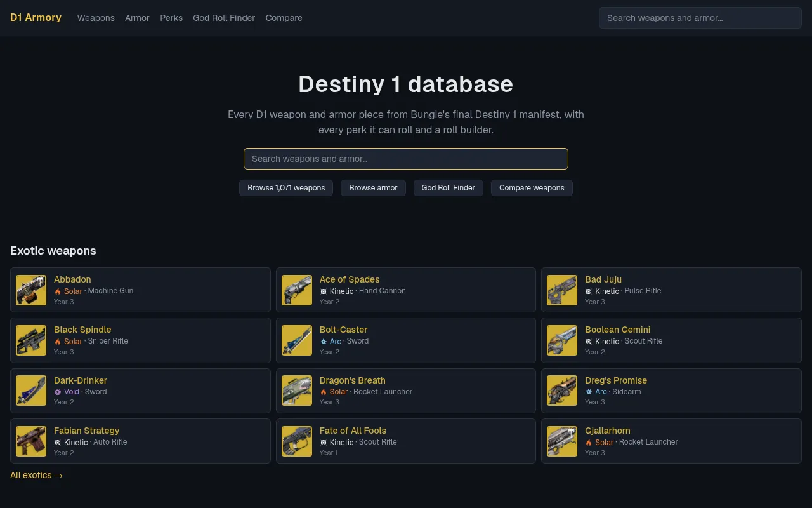This screenshot has width=812, height=508.
Task: Open God Roll Finder in navbar
Action: (x=224, y=18)
